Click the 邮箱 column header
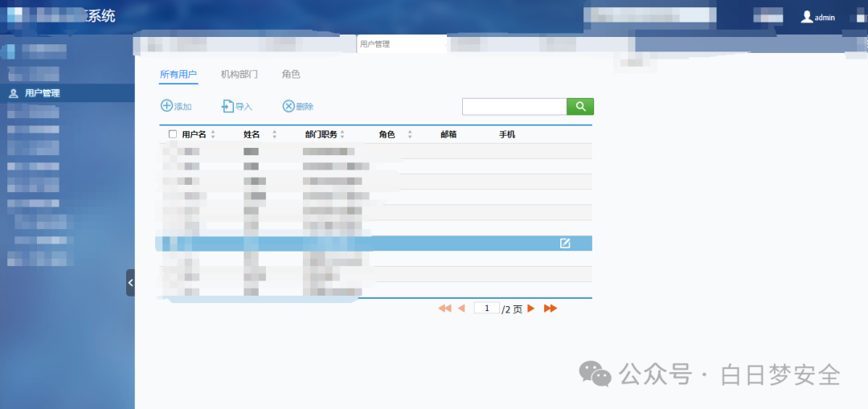The width and height of the screenshot is (868, 409). pos(448,134)
